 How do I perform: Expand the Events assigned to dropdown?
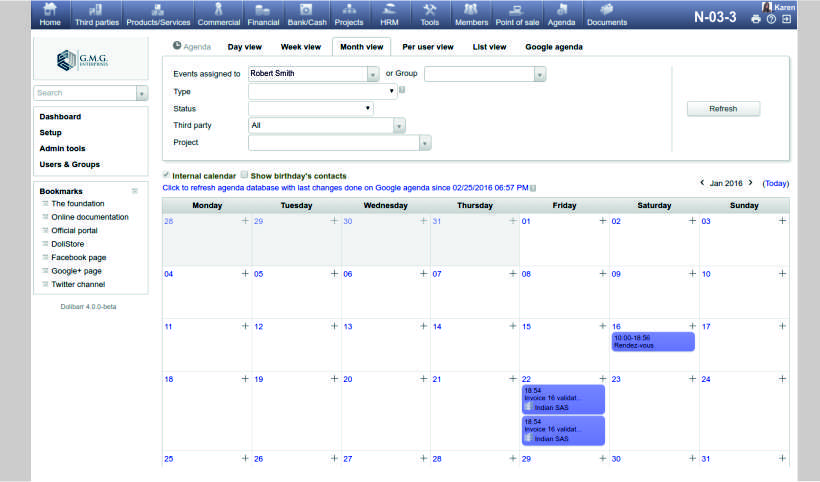click(x=373, y=73)
